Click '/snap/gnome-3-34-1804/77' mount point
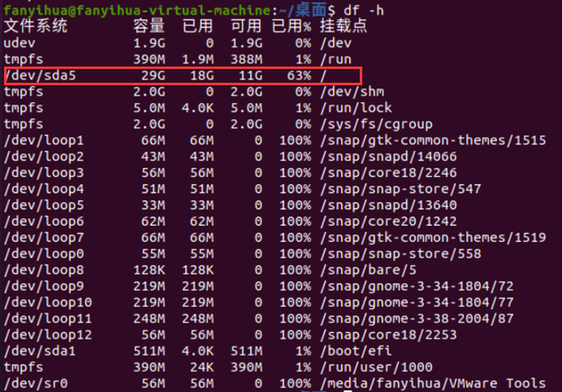The image size is (562, 392). pos(417,302)
